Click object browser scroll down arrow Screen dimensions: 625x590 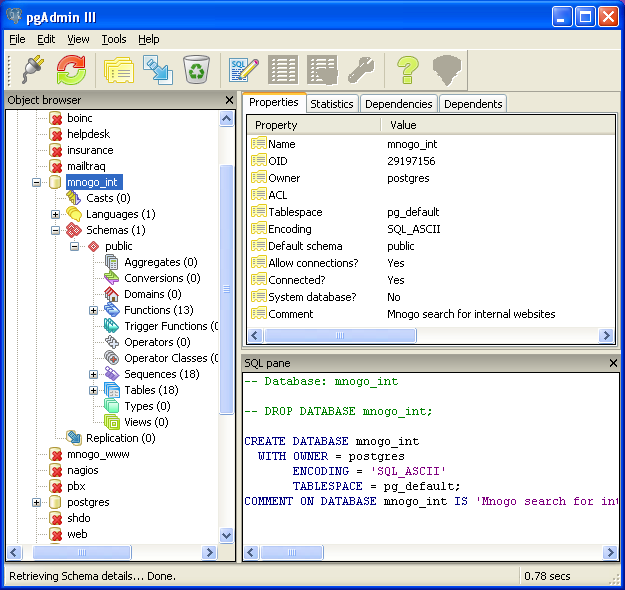[x=226, y=535]
